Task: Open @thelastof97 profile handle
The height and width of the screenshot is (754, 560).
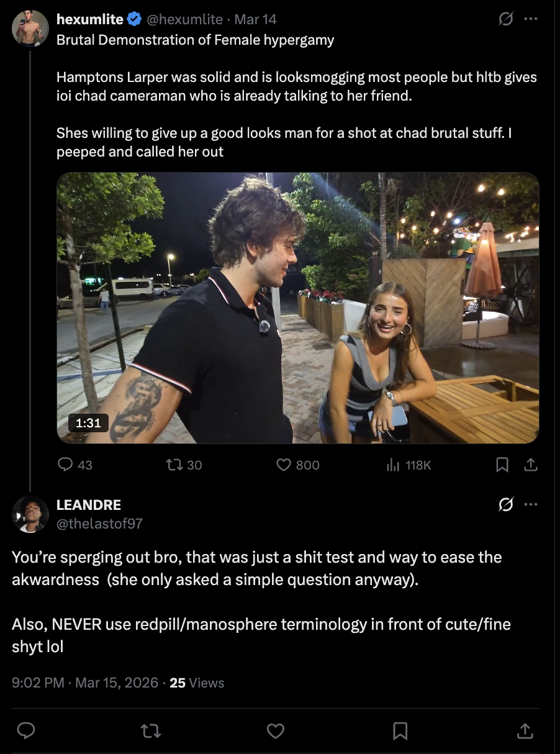Action: coord(99,524)
